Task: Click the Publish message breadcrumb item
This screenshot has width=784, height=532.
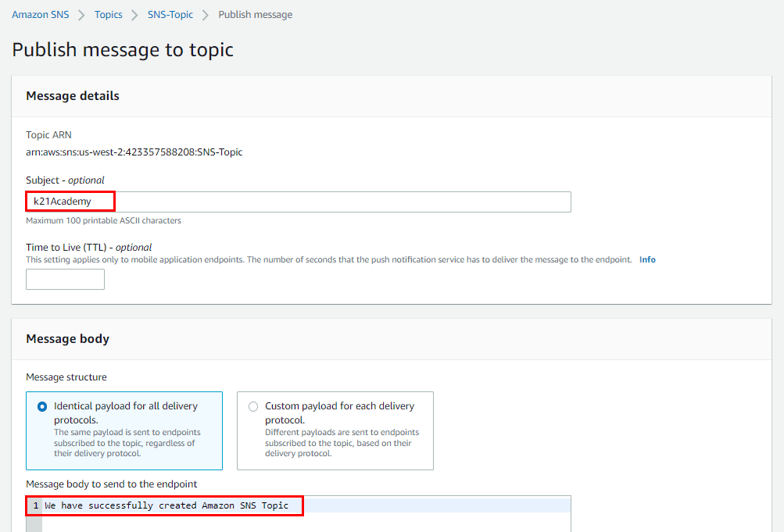Action: pos(255,15)
